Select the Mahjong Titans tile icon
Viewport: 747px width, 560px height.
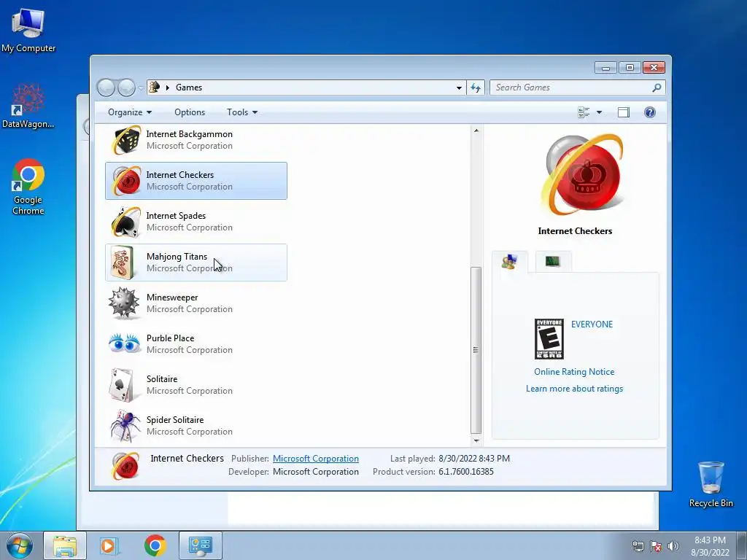[123, 262]
